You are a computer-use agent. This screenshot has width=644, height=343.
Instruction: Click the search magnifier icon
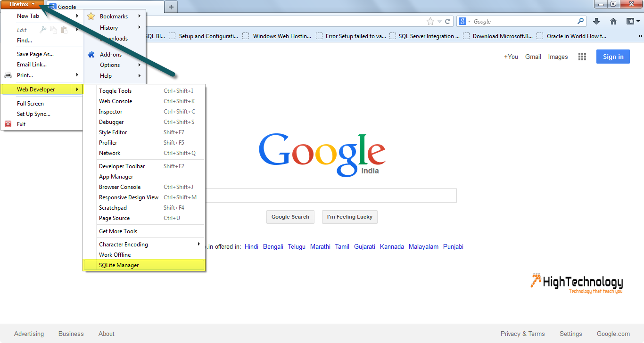point(581,21)
